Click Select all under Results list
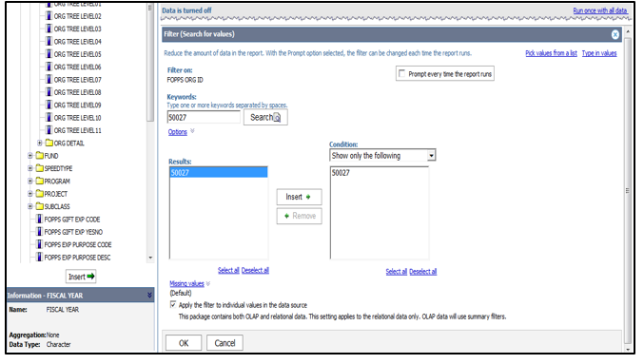Image resolution: width=644 pixels, height=364 pixels. (228, 271)
